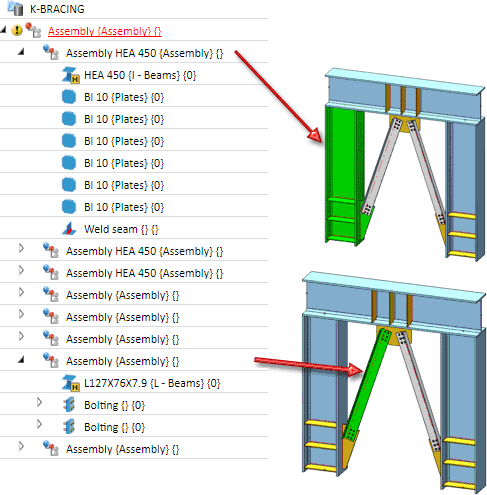This screenshot has height=495, width=487.
Task: Collapse the expanded Assembly HEA 450 node
Action: point(21,52)
